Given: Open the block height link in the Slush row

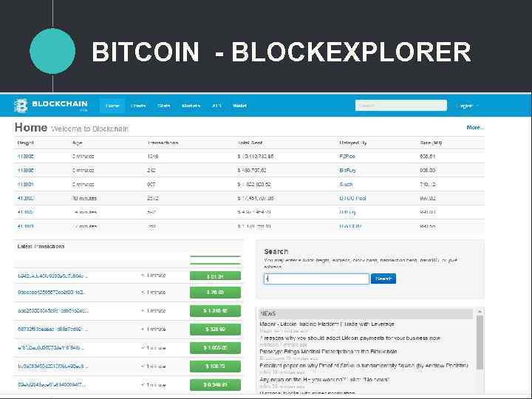Looking at the screenshot, I should point(25,184).
